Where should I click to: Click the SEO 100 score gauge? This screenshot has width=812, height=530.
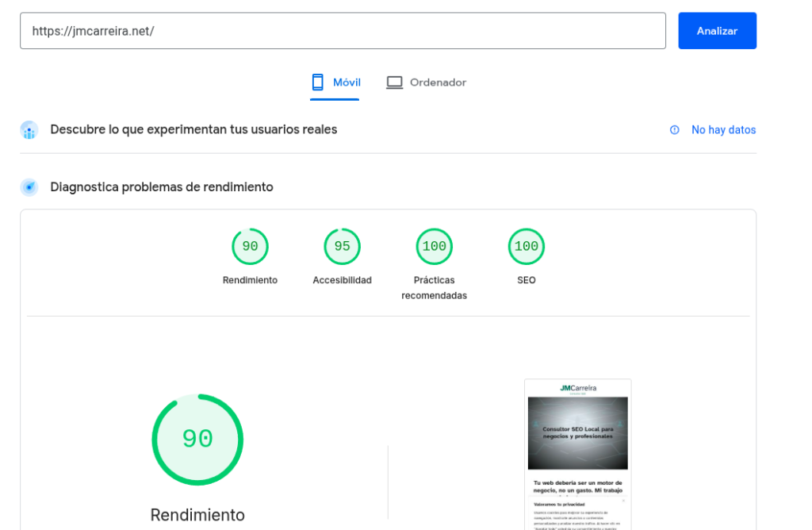click(x=526, y=246)
